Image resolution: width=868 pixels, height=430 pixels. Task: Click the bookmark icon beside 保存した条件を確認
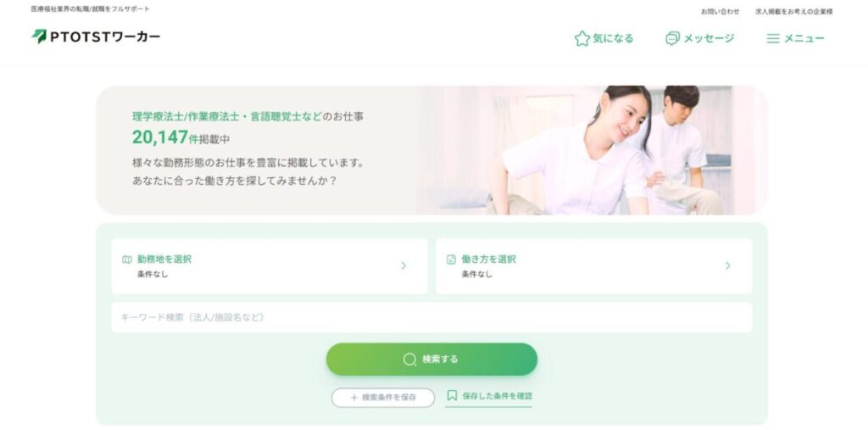[x=453, y=395]
